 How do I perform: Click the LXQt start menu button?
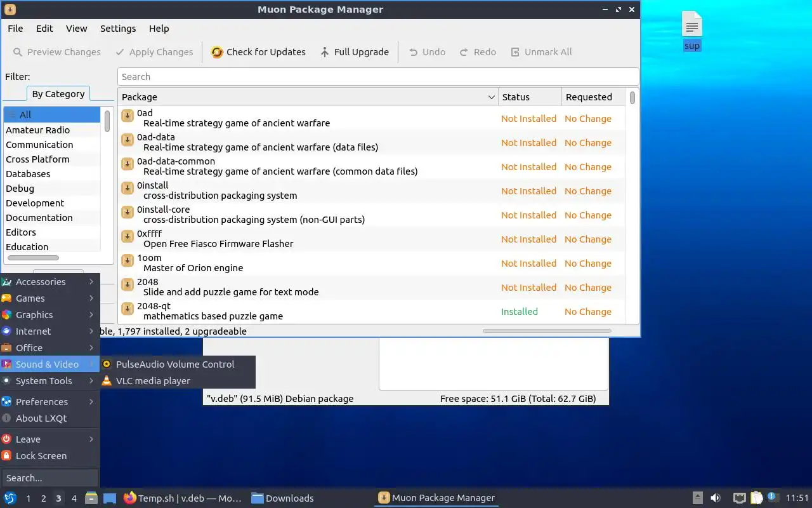(10, 498)
